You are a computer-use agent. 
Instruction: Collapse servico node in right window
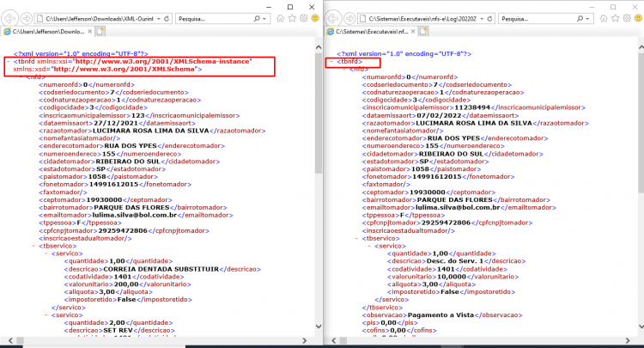point(369,246)
